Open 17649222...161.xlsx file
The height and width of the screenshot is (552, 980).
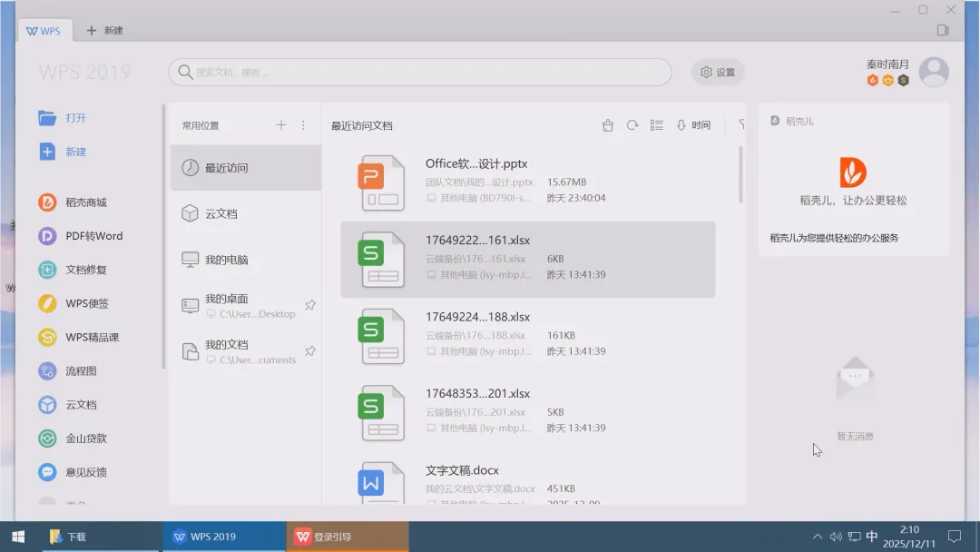528,260
